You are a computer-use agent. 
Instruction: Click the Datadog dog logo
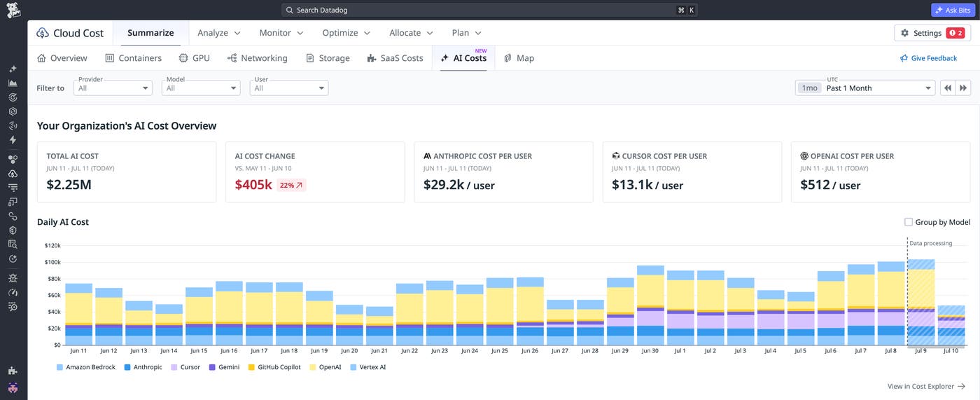[x=13, y=10]
